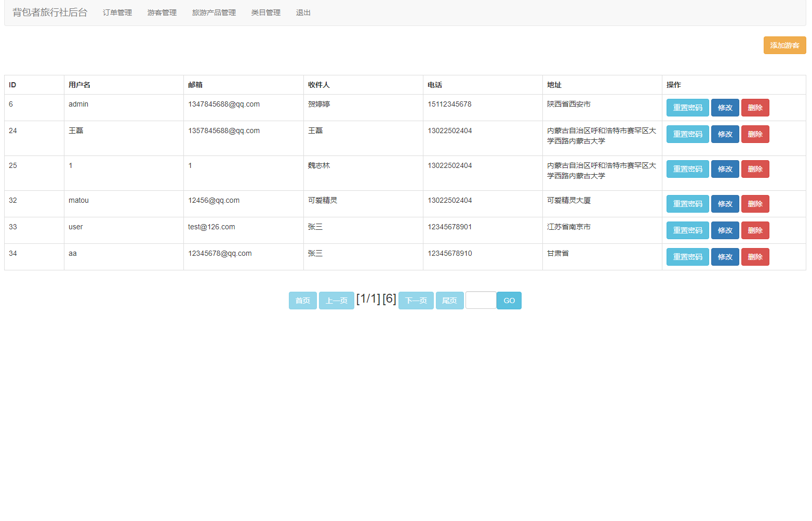Click the 背包客旅行社后台 brand title
Viewport: 812px width, 521px height.
pos(50,12)
